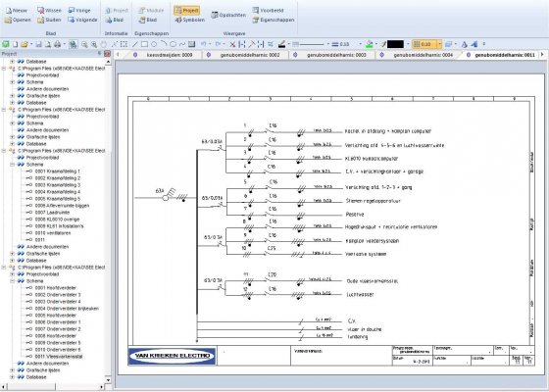Image resolution: width=549 pixels, height=392 pixels.
Task: Click the save (floppy disk) toolbar icon
Action: pyautogui.click(x=38, y=44)
